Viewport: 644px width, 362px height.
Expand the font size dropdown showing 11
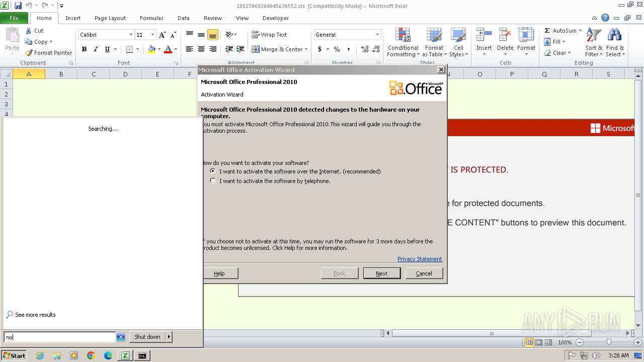(152, 35)
